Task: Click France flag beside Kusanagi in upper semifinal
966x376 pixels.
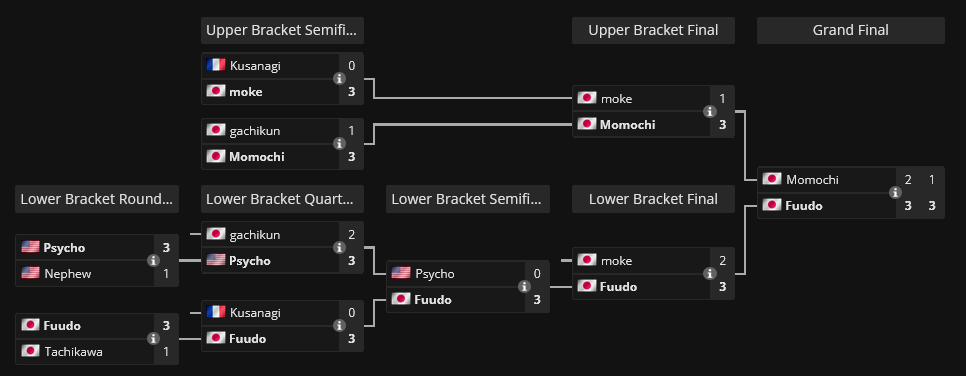Action: [x=216, y=65]
